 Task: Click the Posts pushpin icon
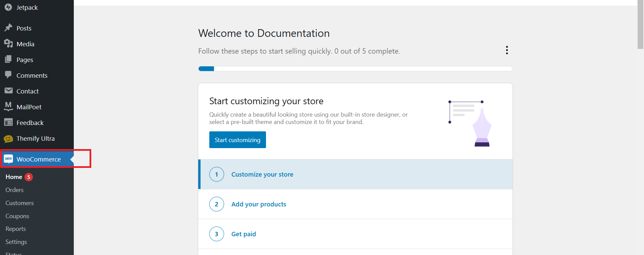[8, 28]
